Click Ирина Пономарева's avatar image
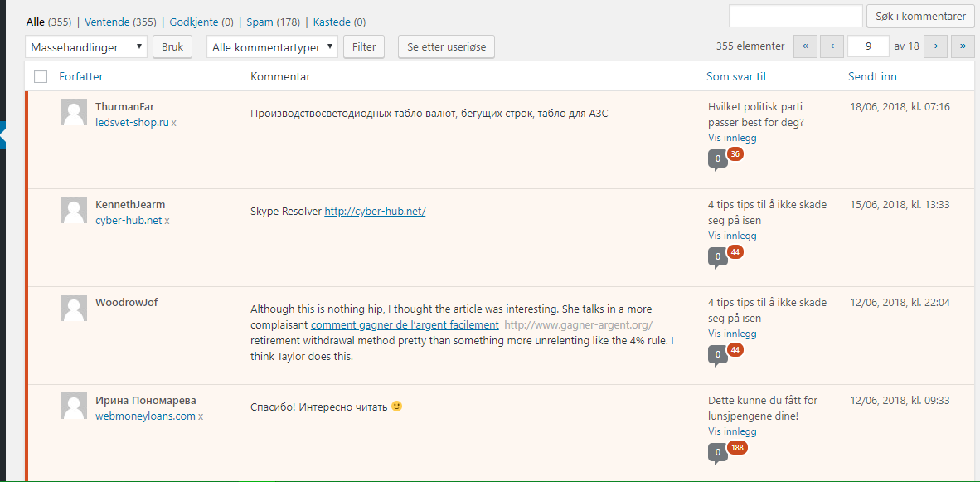 click(x=73, y=406)
